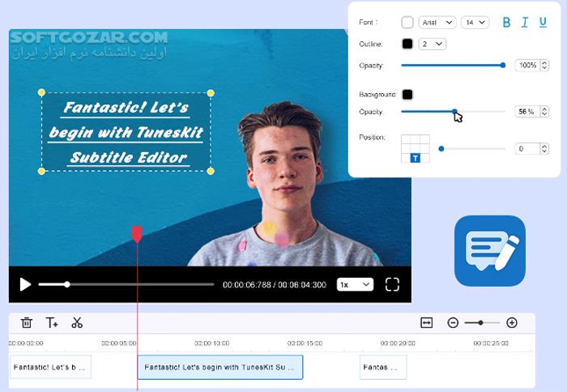
Task: Click the background opacity slider handle
Action: click(x=454, y=112)
